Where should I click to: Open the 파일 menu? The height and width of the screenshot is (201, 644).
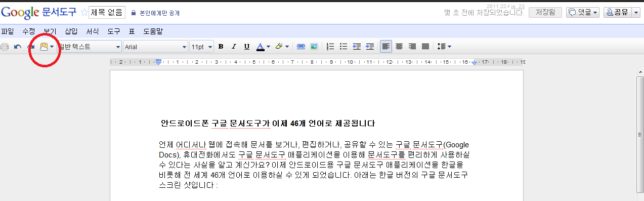8,31
